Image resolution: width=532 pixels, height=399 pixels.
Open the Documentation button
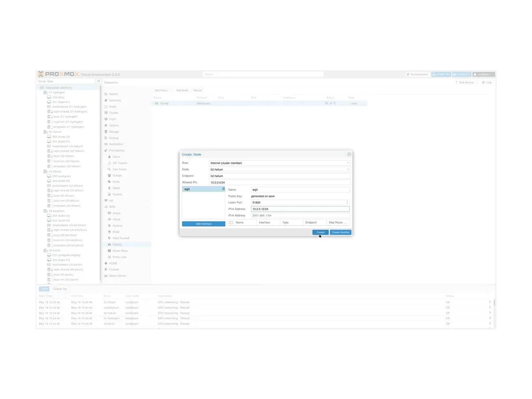tap(418, 74)
